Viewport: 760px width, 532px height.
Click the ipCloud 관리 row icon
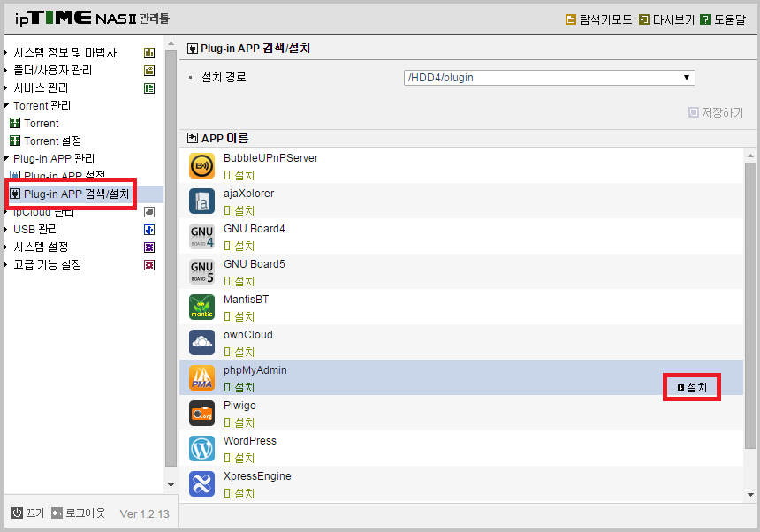pos(149,212)
